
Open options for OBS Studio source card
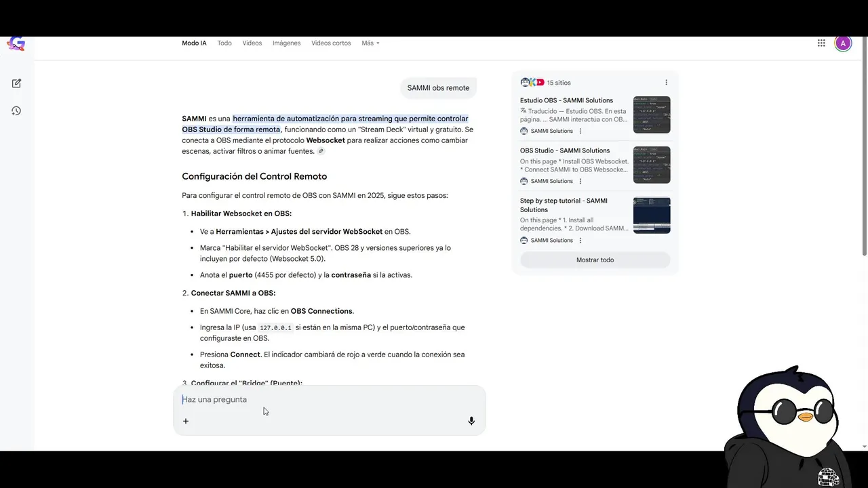pos(580,181)
